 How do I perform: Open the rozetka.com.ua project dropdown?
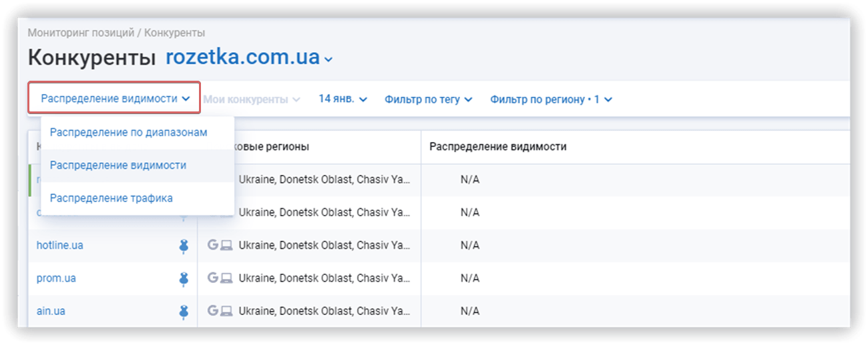pyautogui.click(x=249, y=57)
